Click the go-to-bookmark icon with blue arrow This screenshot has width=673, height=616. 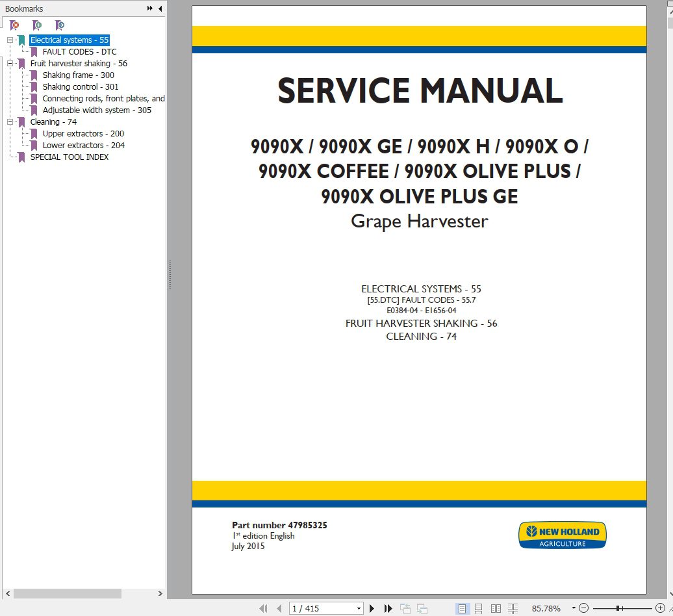coord(60,25)
